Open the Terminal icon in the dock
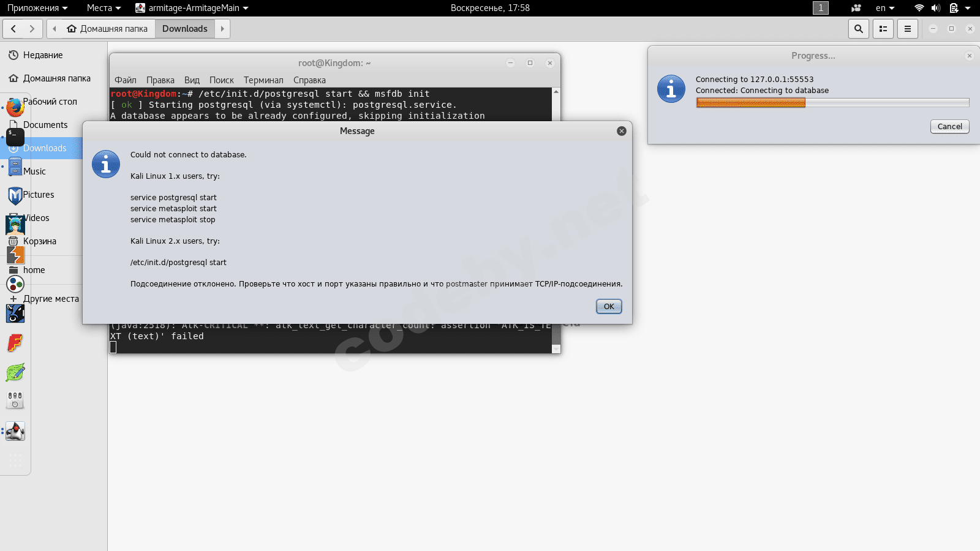 tap(15, 137)
